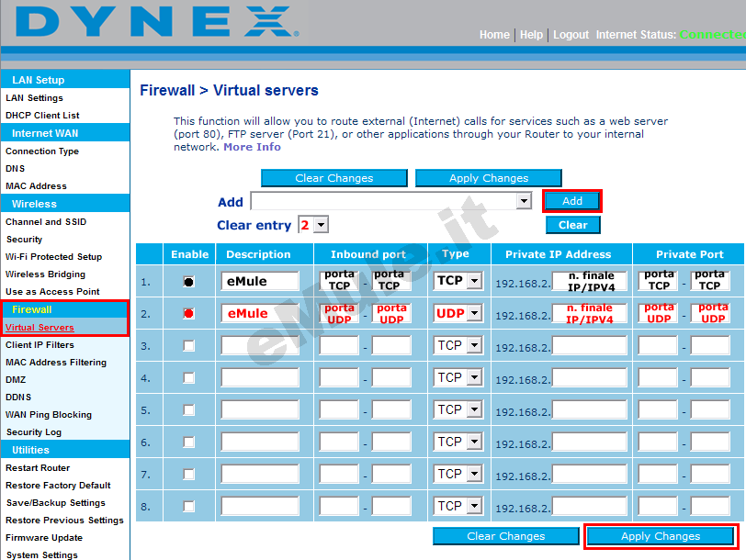Open the DDNS page
The height and width of the screenshot is (560, 746).
tap(18, 398)
